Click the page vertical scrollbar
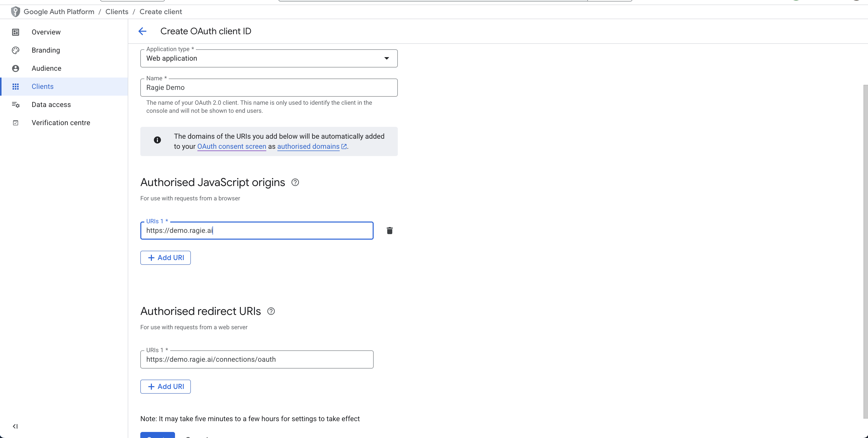This screenshot has height=438, width=868. 865,251
